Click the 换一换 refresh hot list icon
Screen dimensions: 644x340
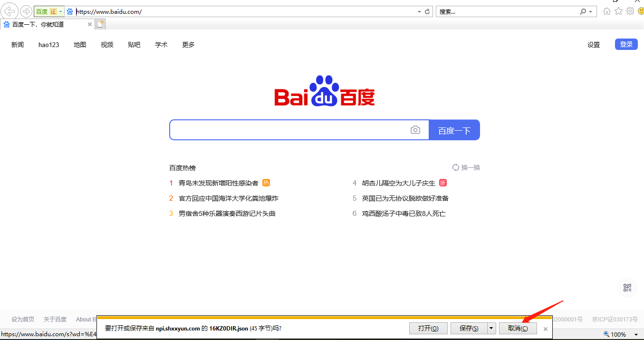(x=456, y=167)
